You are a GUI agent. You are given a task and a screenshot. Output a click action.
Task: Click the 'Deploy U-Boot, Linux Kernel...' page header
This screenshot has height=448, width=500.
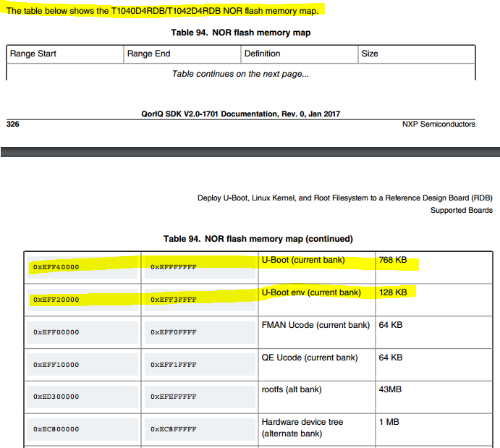pyautogui.click(x=345, y=198)
